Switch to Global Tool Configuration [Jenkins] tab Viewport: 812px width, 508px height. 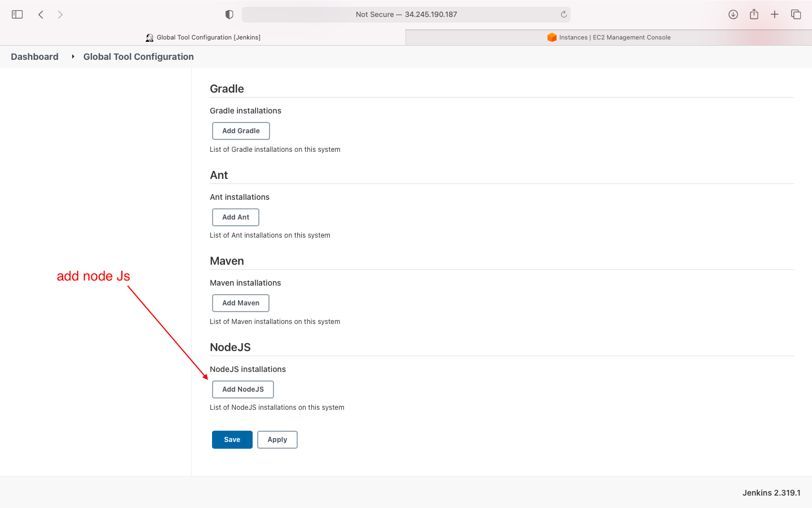point(203,37)
